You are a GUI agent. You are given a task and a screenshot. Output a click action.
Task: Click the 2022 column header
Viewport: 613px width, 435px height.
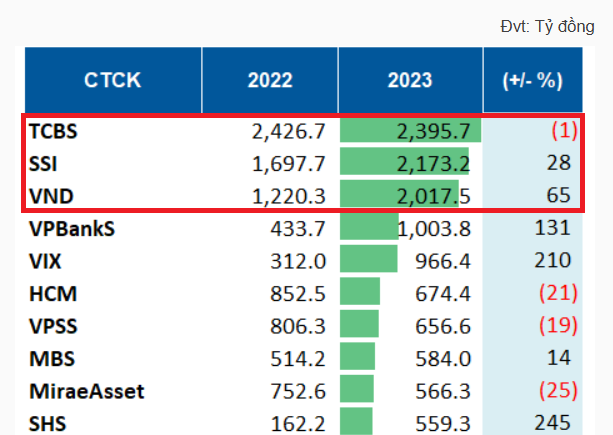click(x=270, y=80)
